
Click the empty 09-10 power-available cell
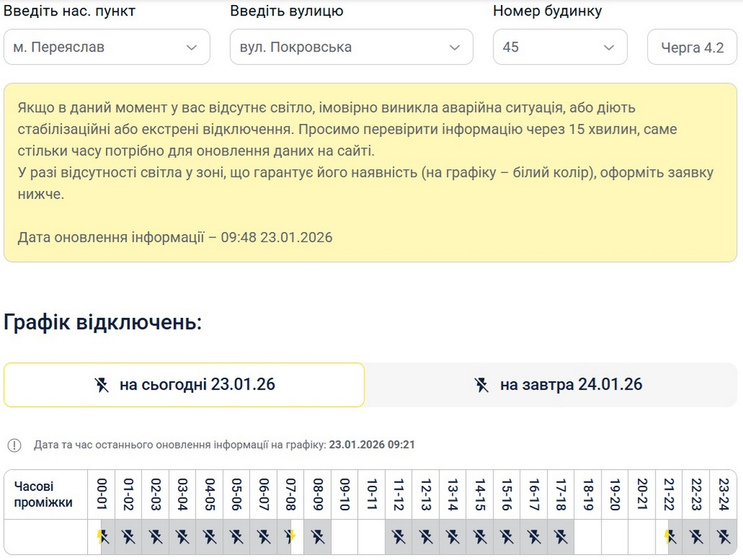tap(345, 536)
